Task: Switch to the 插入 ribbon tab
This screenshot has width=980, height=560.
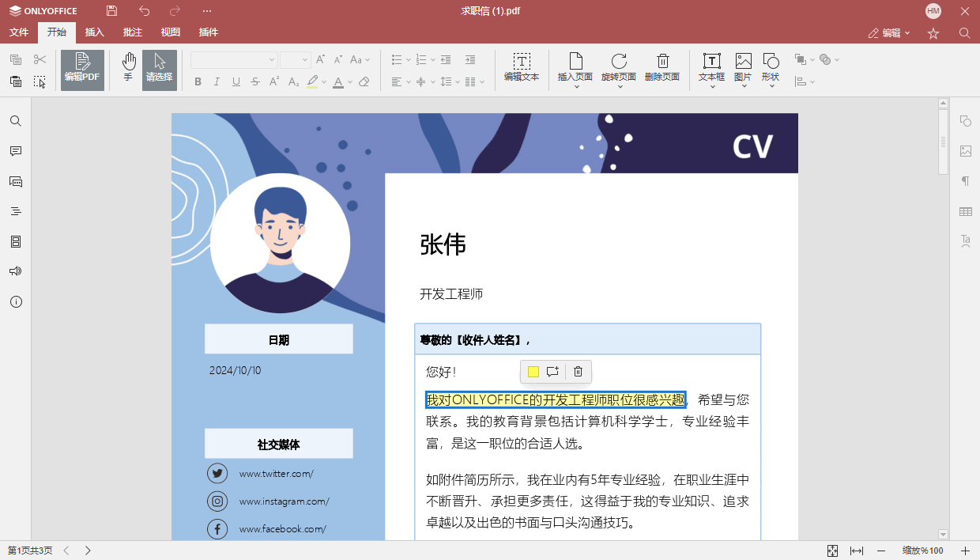Action: click(94, 32)
